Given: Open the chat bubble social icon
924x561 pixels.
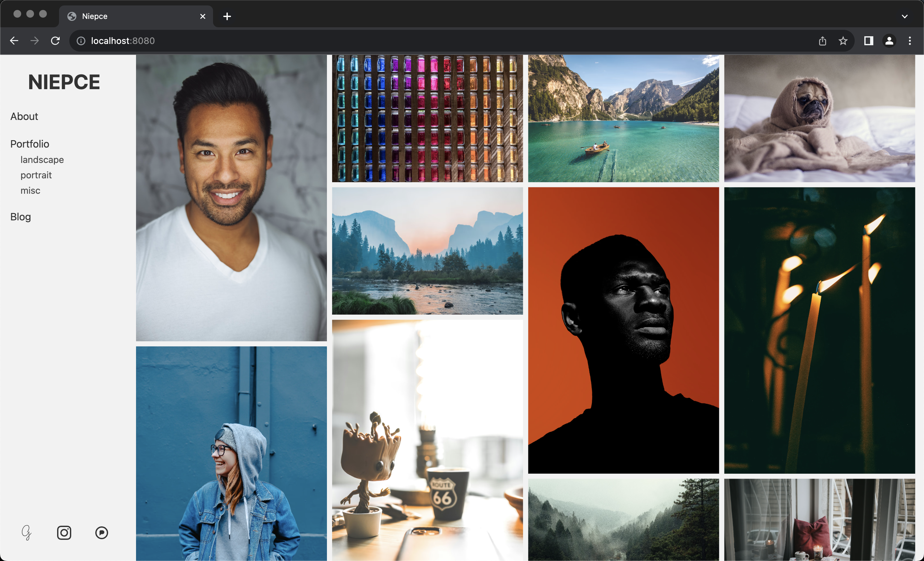Looking at the screenshot, I should (102, 532).
